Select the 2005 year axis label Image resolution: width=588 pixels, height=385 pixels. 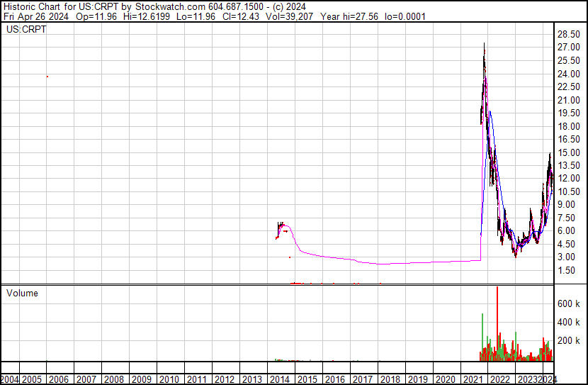[x=31, y=379]
